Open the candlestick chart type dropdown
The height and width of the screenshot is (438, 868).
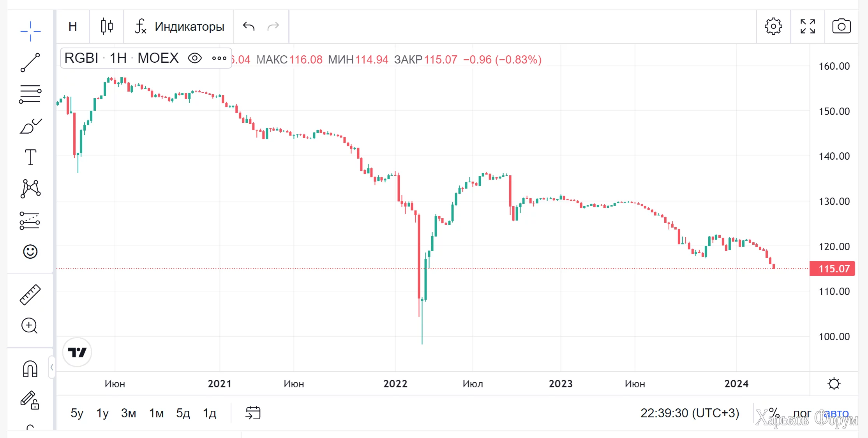[107, 26]
